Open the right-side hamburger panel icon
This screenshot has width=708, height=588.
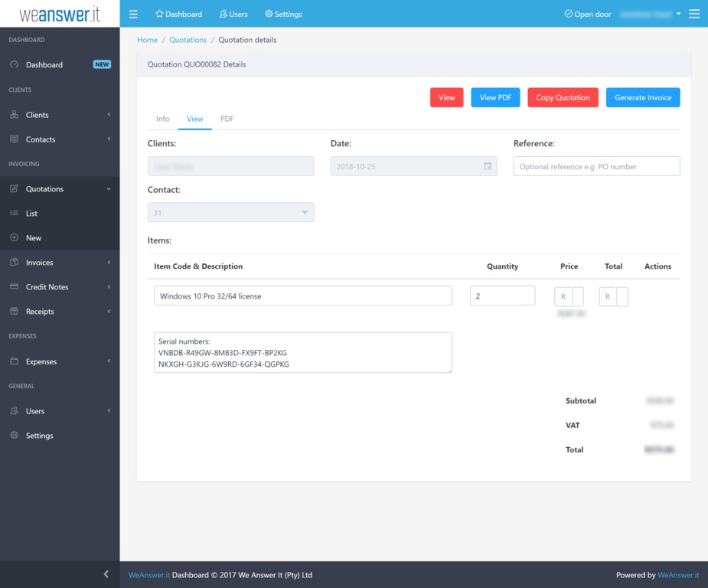(694, 14)
